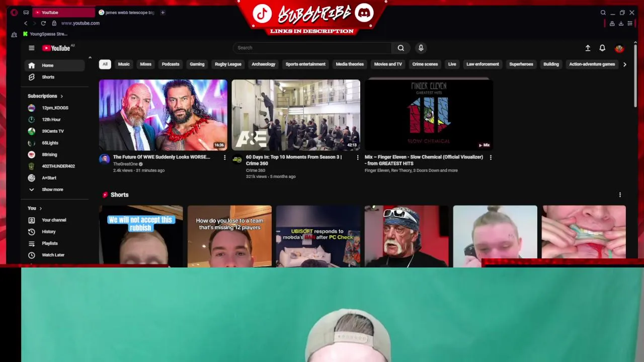The height and width of the screenshot is (362, 644).
Task: Select the Rugby League chip
Action: [228, 64]
